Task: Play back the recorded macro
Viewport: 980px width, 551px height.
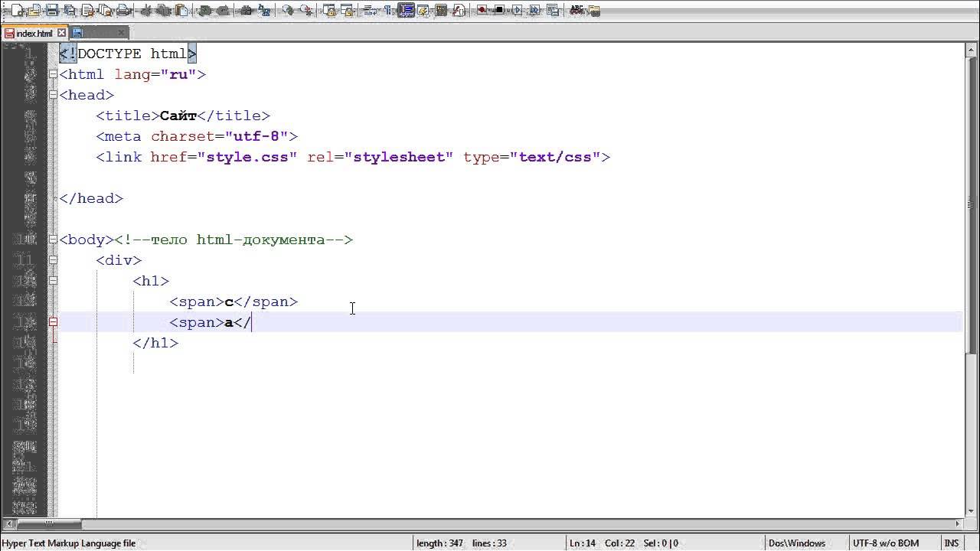Action: pos(516,11)
